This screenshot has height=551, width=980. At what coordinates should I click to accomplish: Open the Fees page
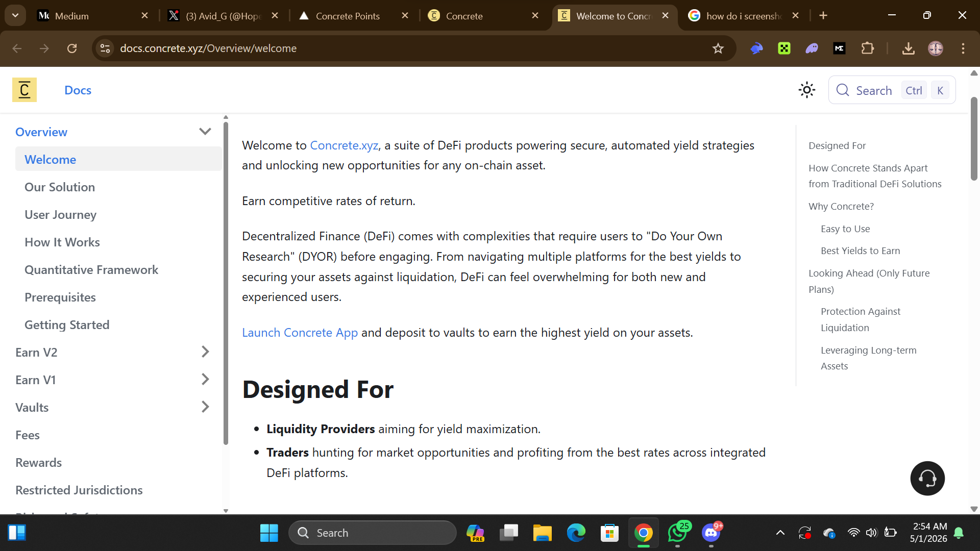pos(28,435)
